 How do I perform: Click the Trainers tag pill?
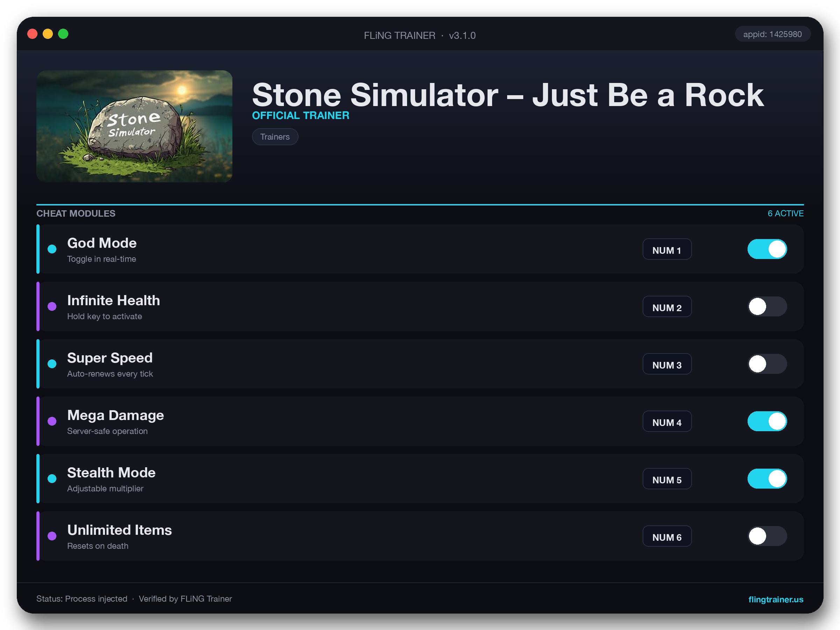click(275, 137)
